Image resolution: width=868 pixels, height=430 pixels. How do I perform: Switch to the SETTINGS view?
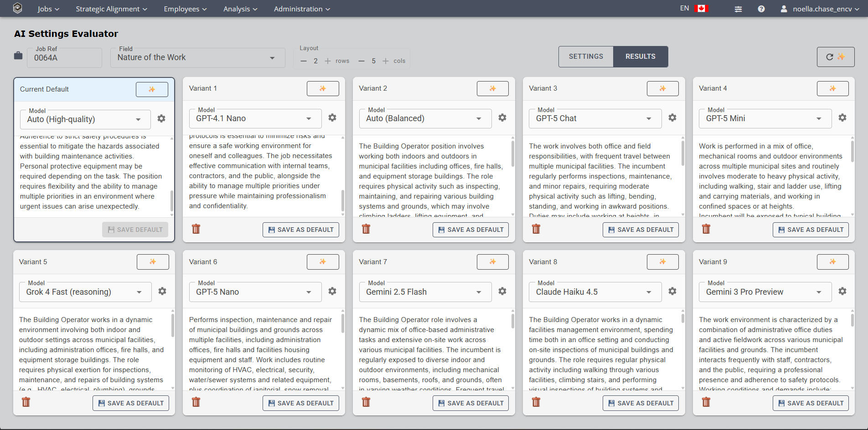click(x=586, y=56)
